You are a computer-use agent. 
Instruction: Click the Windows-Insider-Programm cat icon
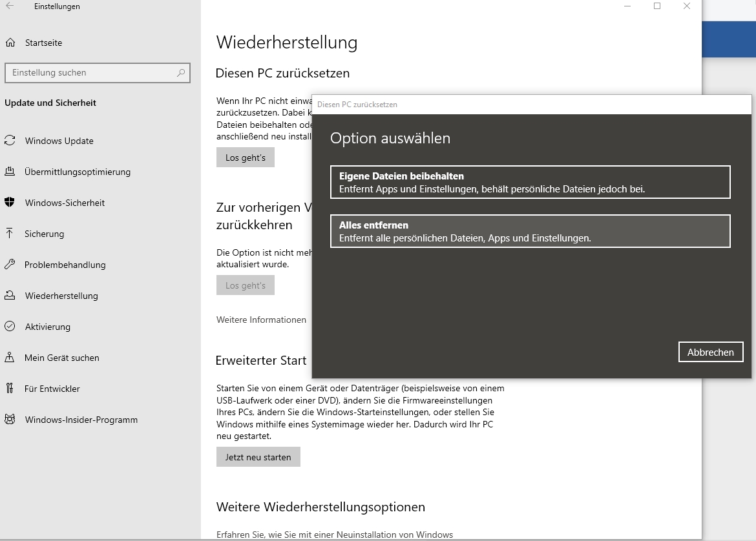(x=10, y=419)
